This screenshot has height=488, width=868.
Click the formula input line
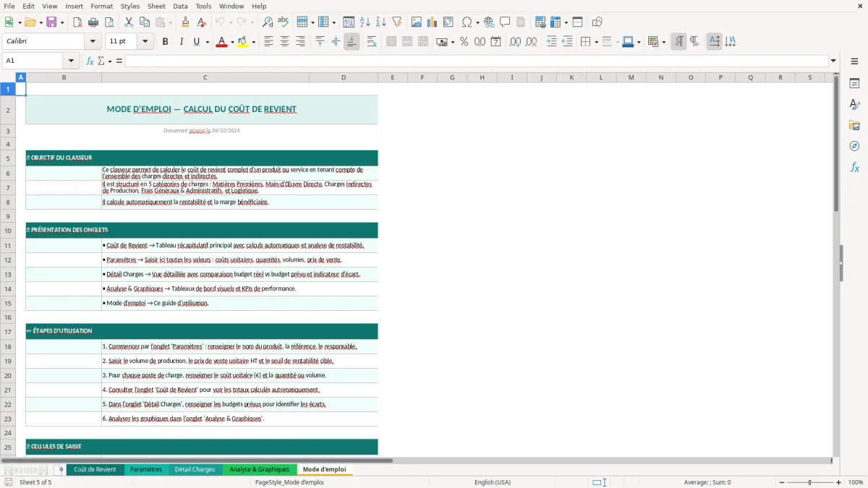[x=477, y=61]
